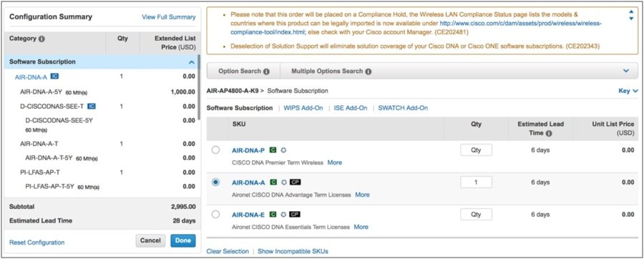
Task: Click the Qty field for AIR-DNA-P
Action: coord(476,150)
